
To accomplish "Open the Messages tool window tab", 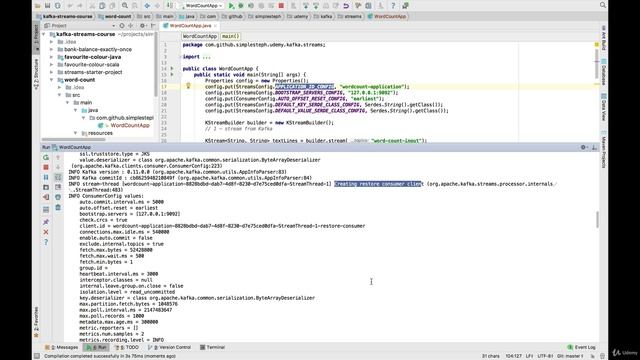I will click(x=61, y=347).
